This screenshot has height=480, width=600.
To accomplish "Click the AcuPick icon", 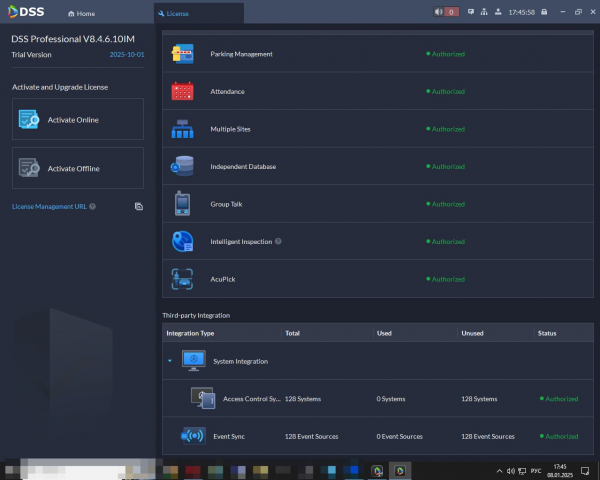I will (182, 279).
